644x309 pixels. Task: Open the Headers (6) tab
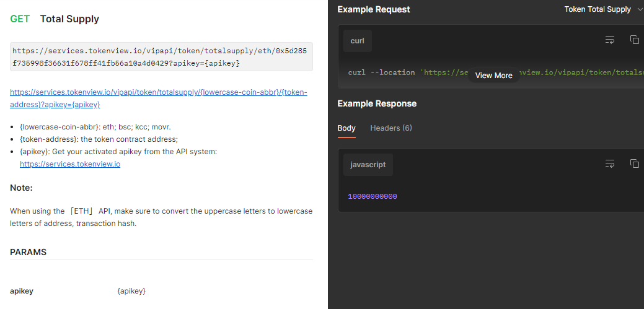391,128
